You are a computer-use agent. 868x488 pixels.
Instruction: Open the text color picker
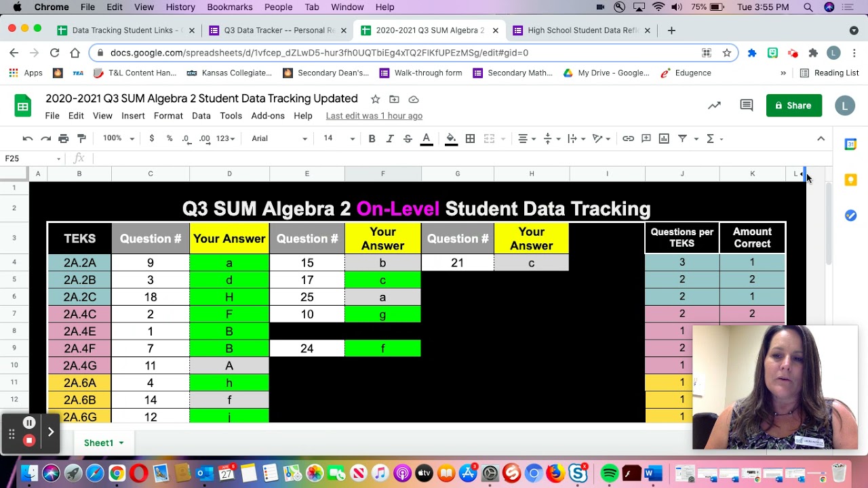coord(427,138)
